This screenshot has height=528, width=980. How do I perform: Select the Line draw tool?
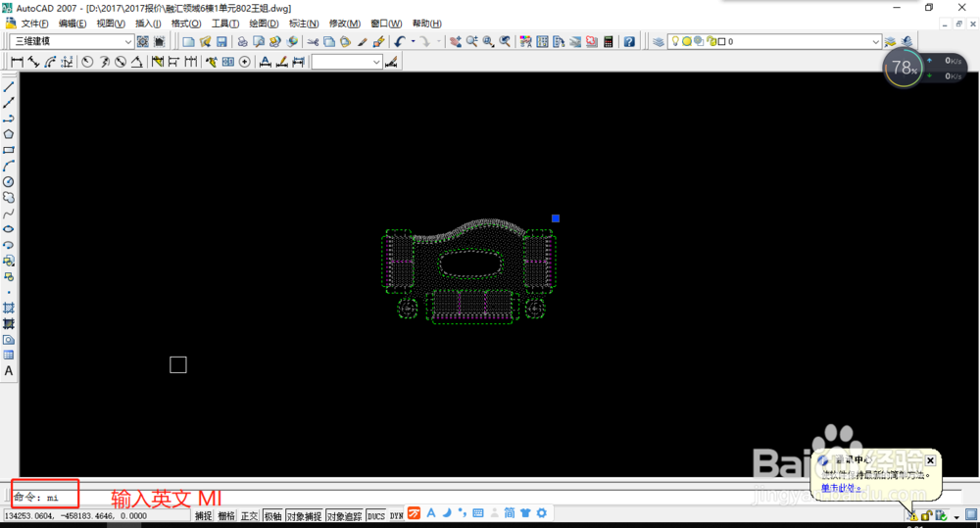[9, 87]
